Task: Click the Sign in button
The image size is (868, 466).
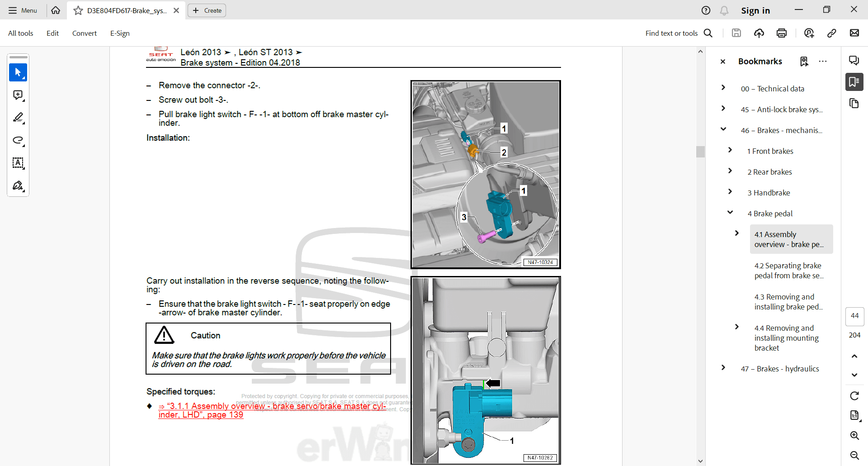Action: coord(755,10)
